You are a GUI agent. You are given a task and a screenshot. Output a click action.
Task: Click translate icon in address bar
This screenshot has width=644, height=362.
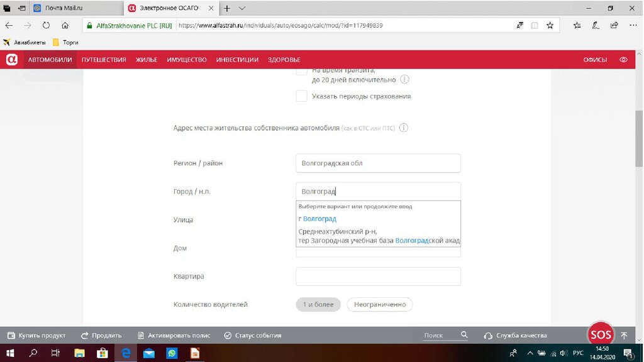click(x=520, y=25)
